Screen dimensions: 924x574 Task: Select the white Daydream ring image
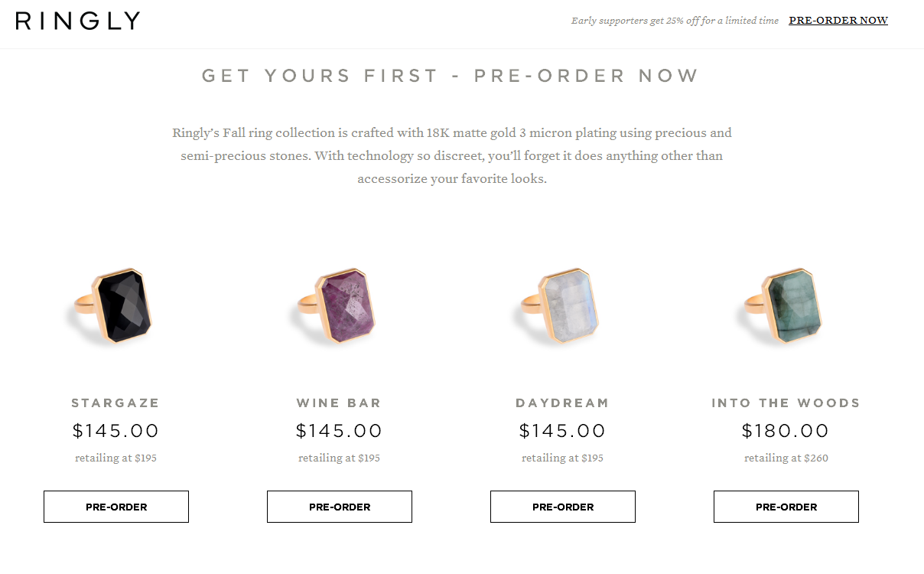point(560,305)
